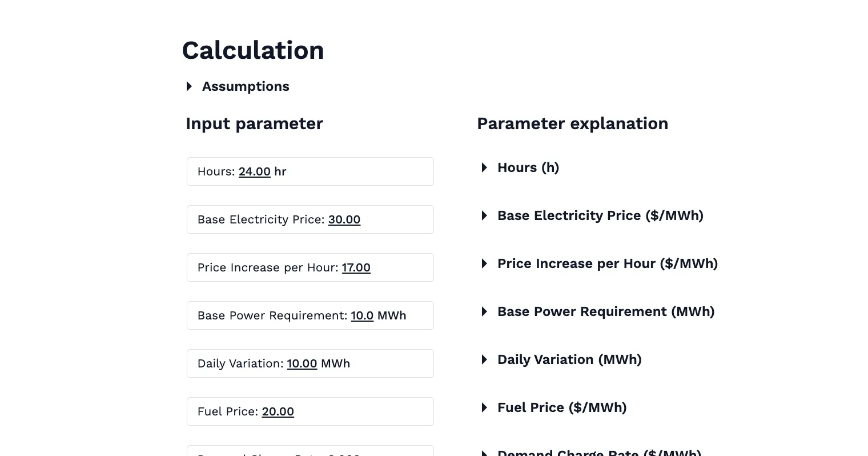Edit the Base Power Requirement value 10.0

(x=362, y=315)
